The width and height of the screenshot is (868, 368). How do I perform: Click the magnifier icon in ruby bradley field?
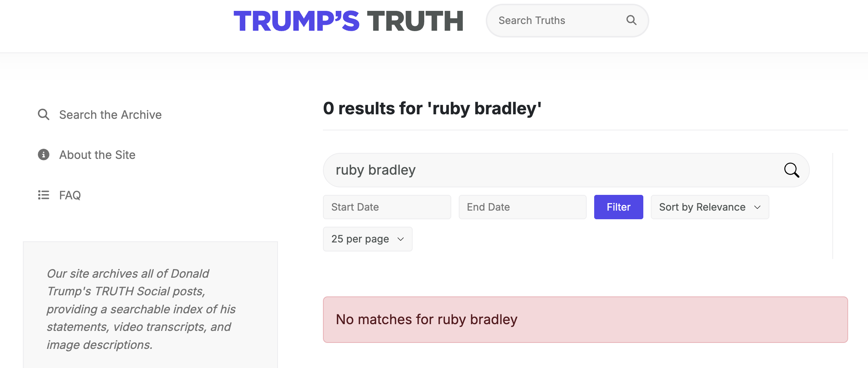click(791, 170)
